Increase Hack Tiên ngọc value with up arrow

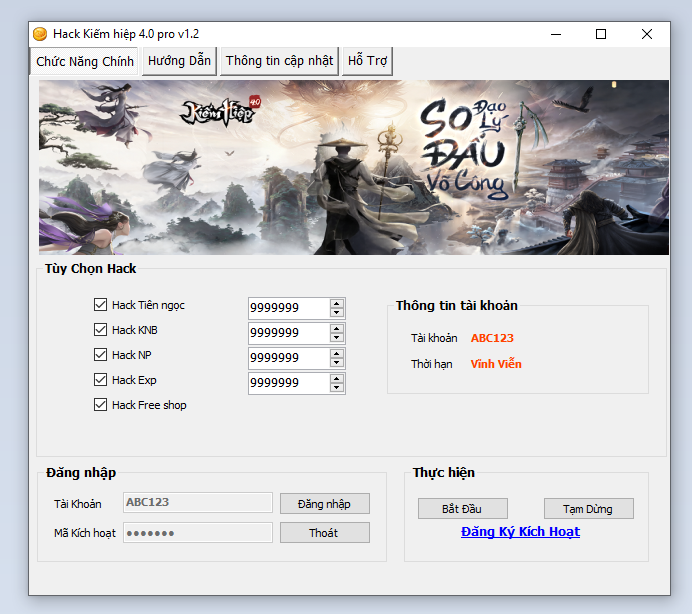tap(337, 303)
